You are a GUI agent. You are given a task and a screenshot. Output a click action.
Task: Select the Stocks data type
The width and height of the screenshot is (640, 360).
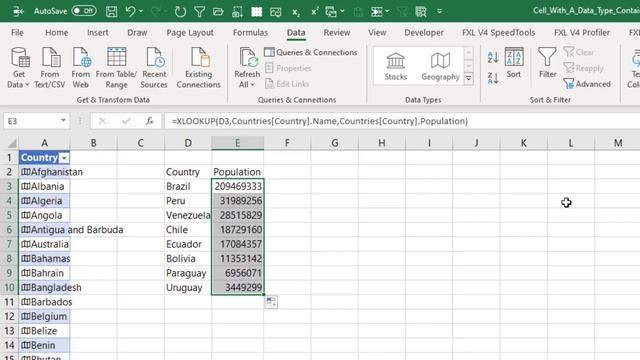pos(396,66)
